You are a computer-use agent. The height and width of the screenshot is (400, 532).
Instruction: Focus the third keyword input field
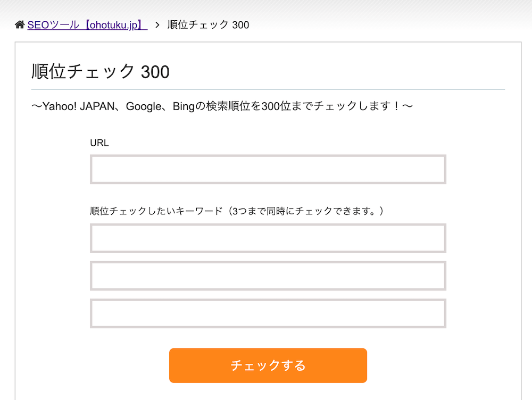click(x=268, y=313)
